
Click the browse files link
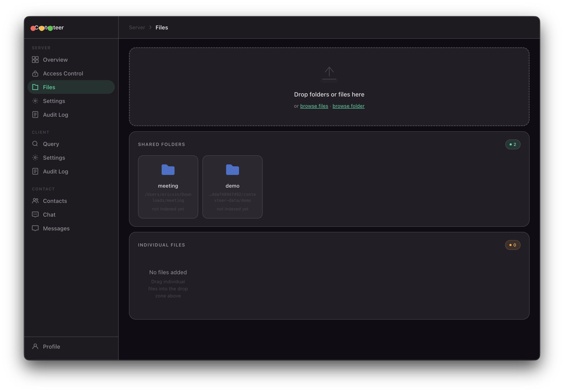pos(314,106)
